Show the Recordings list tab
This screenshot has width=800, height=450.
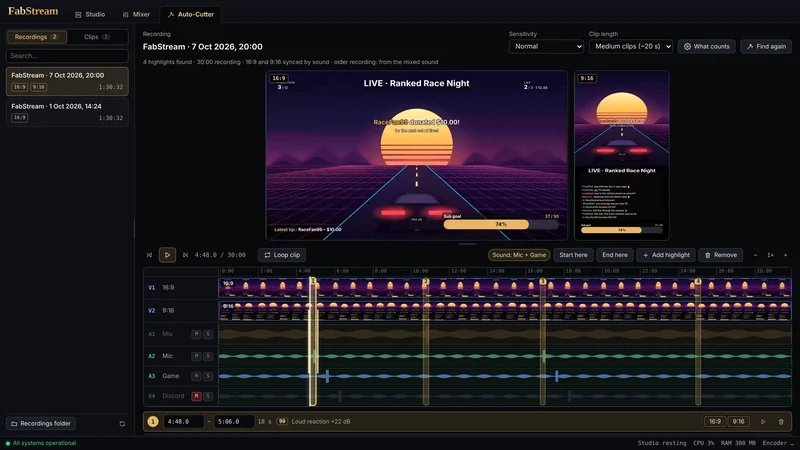coord(37,37)
